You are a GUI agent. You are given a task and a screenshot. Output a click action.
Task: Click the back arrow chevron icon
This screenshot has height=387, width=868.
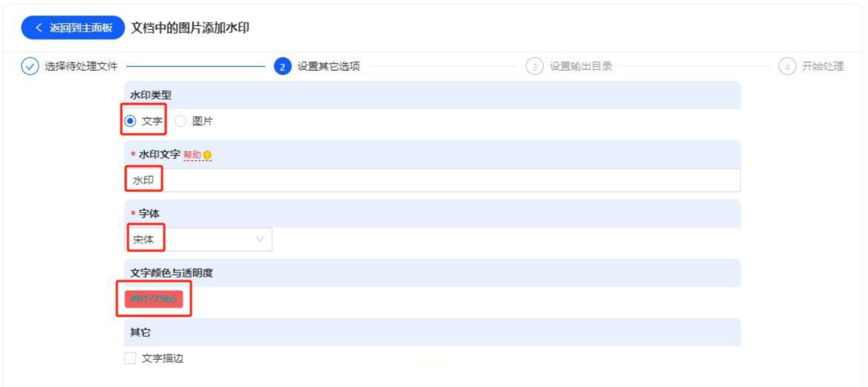[39, 27]
